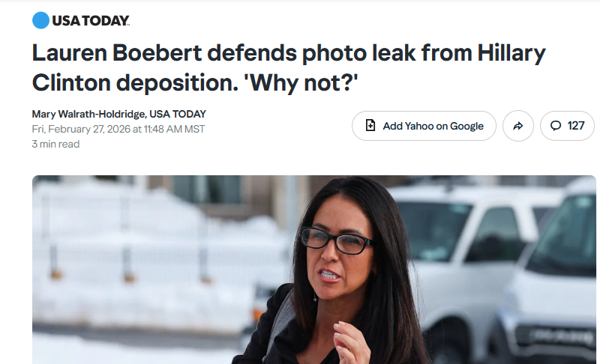Click the document-plus icon beside Add Yahoo
Image resolution: width=600 pixels, height=364 pixels.
(x=370, y=126)
